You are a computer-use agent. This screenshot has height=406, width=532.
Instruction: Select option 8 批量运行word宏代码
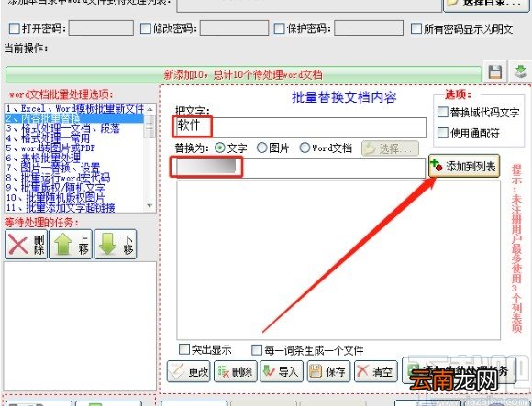[74, 178]
